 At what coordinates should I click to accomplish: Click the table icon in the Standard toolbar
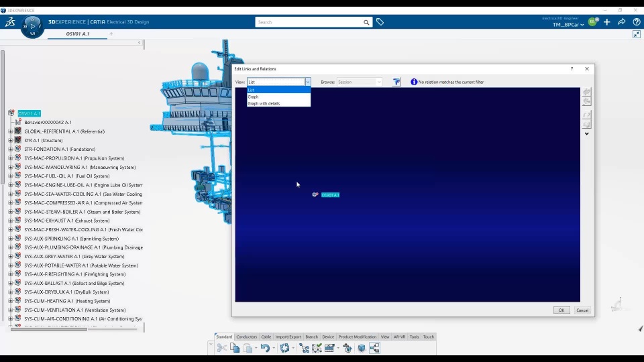(329, 348)
